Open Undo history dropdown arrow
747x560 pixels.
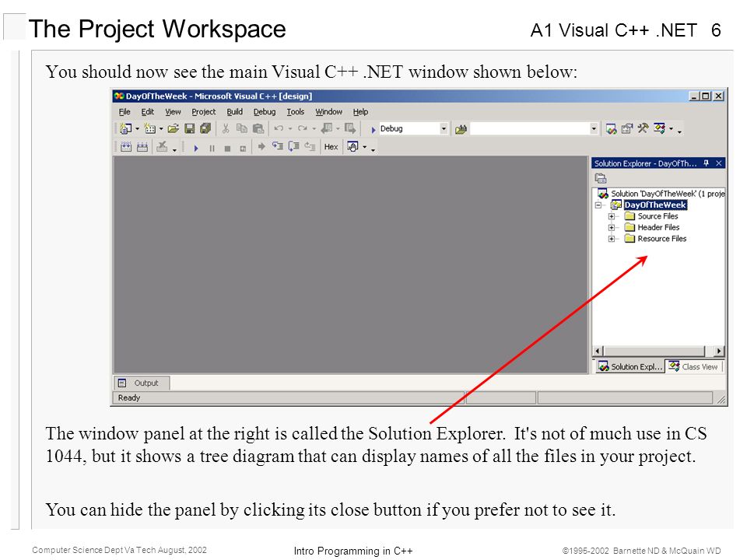click(290, 128)
